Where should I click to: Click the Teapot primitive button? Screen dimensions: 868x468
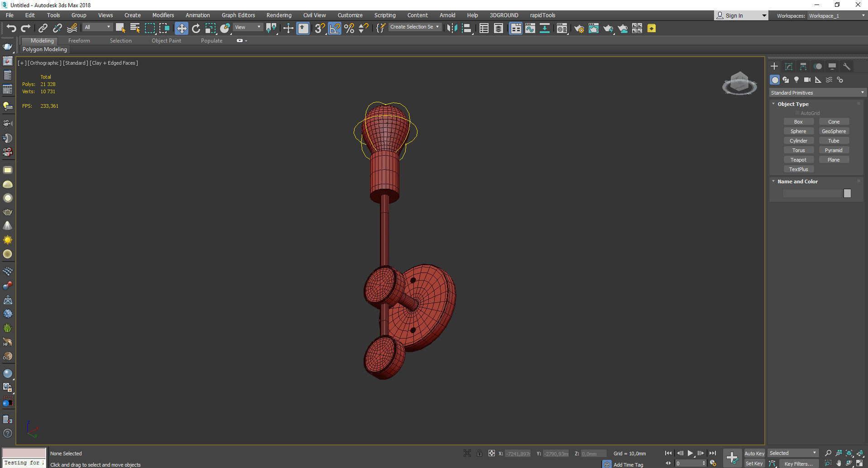pos(798,160)
